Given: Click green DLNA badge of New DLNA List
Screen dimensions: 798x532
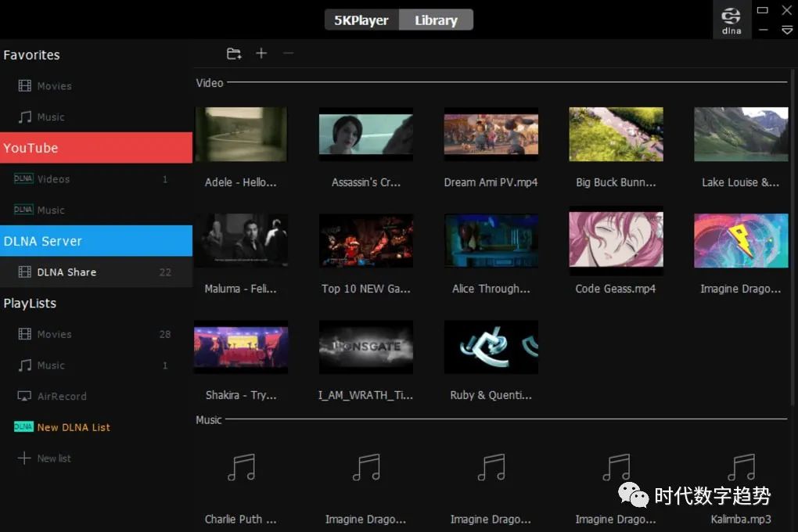Looking at the screenshot, I should click(23, 426).
